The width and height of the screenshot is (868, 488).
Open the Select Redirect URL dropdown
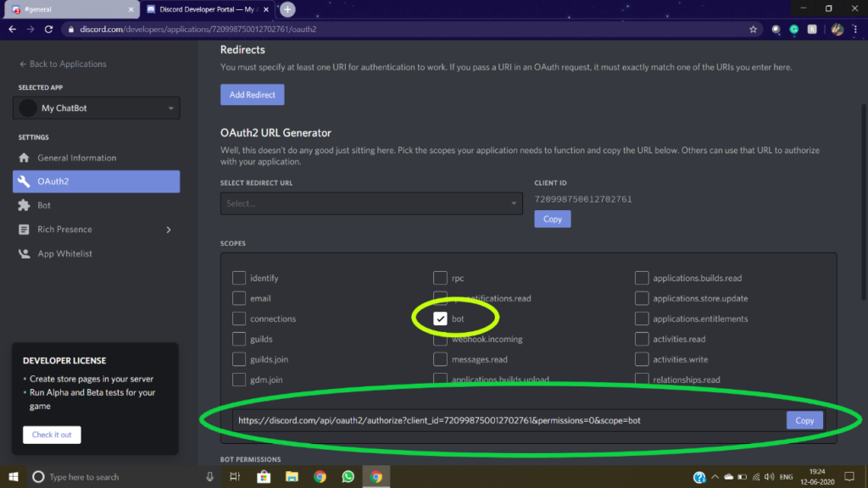pyautogui.click(x=371, y=203)
